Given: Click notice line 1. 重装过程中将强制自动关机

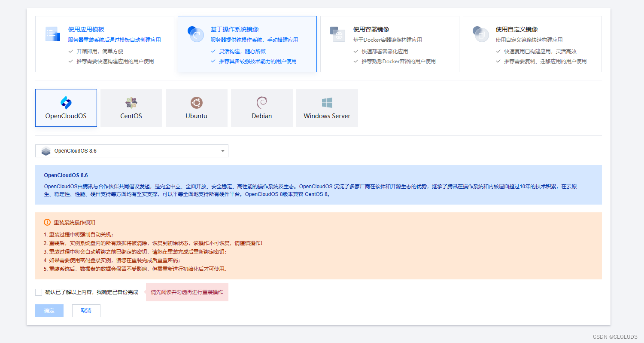Looking at the screenshot, I should (79, 235).
